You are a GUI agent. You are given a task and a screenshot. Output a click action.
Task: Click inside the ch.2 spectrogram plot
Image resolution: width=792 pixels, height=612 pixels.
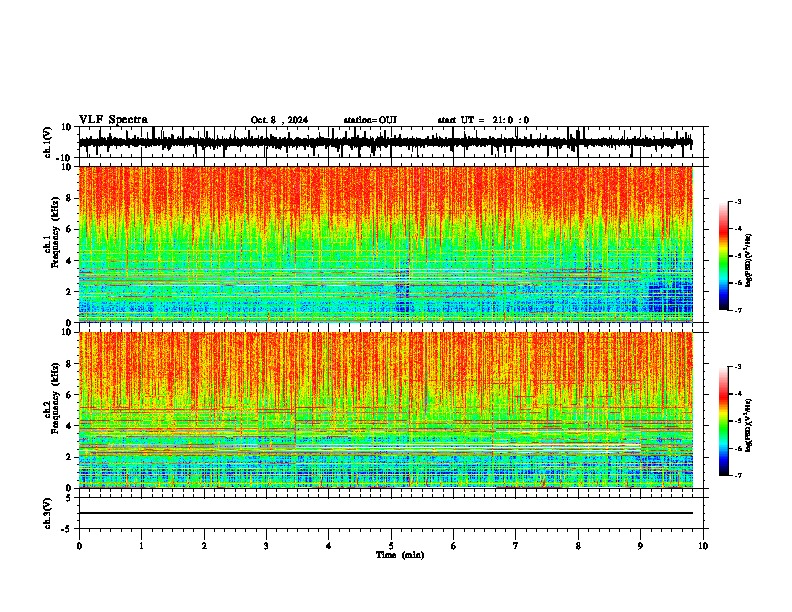385,410
